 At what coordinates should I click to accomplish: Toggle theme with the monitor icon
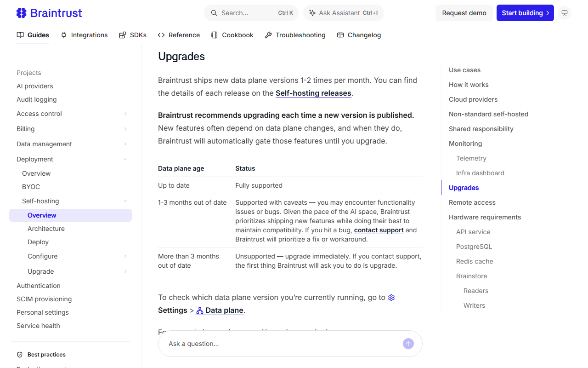click(565, 13)
